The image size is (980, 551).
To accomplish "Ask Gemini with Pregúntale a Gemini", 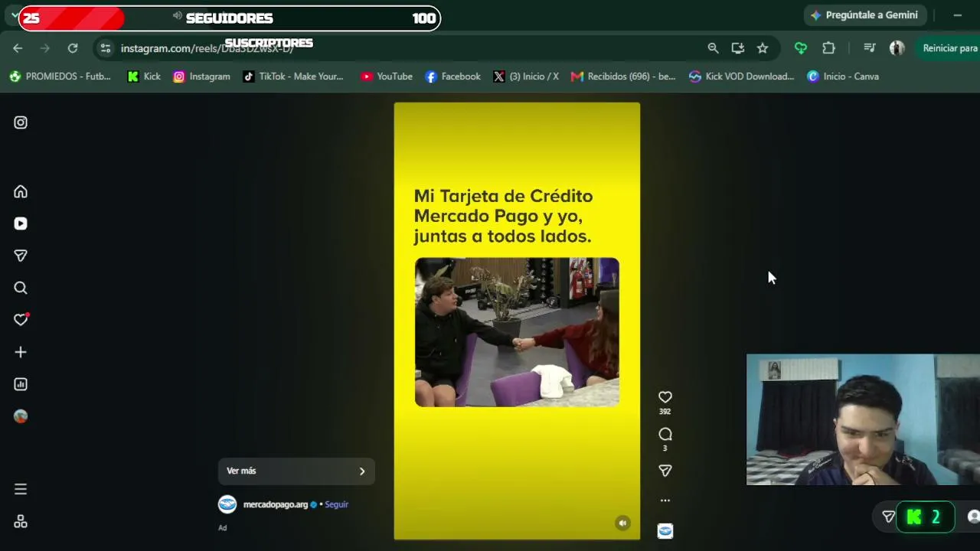I will point(865,15).
